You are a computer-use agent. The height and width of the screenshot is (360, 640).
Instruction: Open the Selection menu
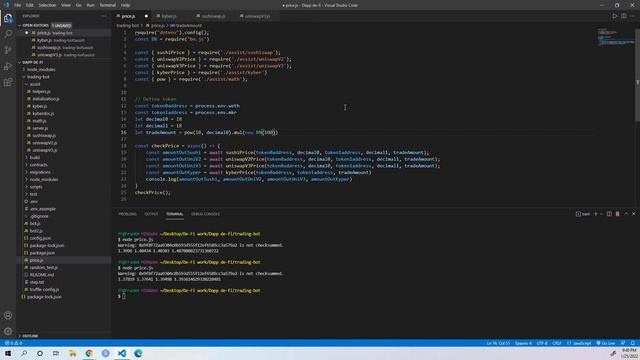pos(47,5)
